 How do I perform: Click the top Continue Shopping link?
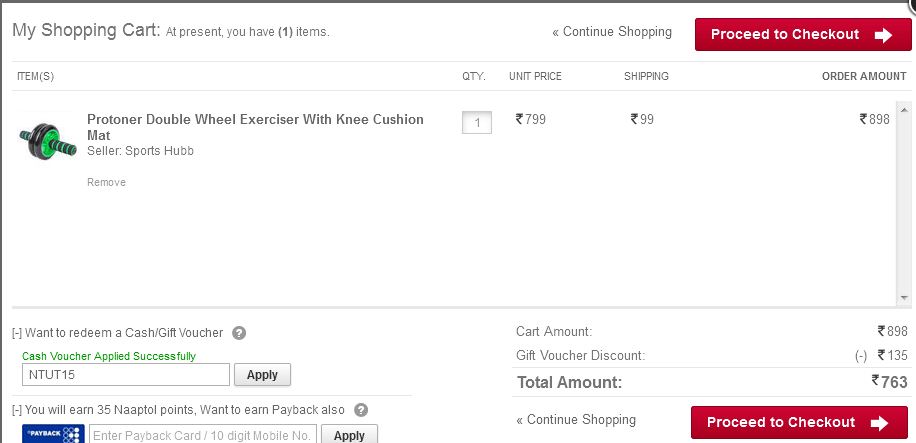tap(612, 32)
